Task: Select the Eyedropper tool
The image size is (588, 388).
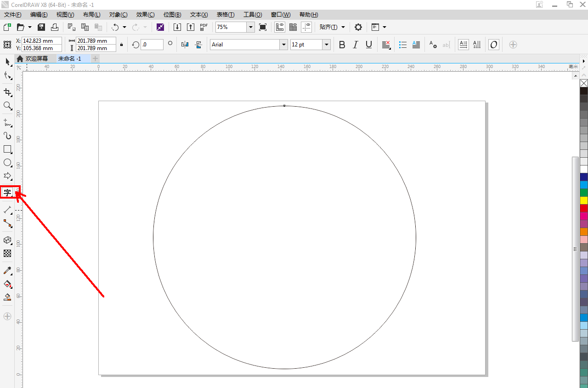Action: (7, 270)
